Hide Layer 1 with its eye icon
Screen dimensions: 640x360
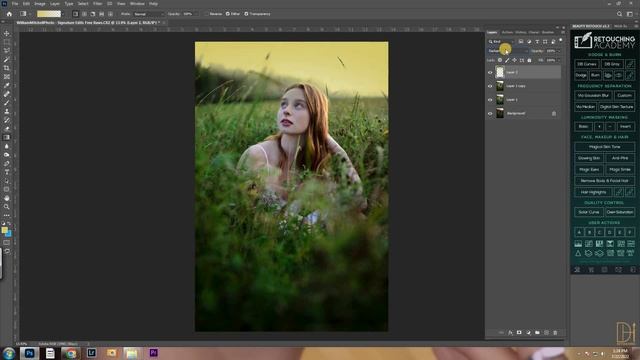(x=490, y=100)
